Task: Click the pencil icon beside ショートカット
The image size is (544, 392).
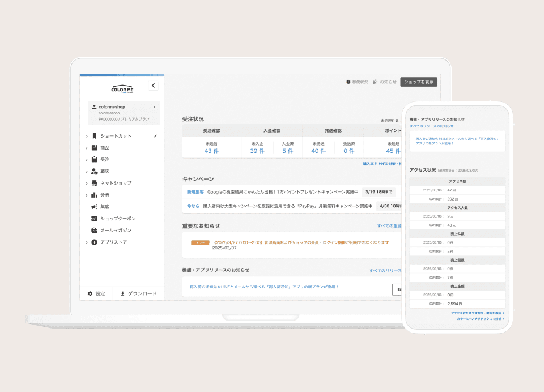Action: (x=155, y=136)
